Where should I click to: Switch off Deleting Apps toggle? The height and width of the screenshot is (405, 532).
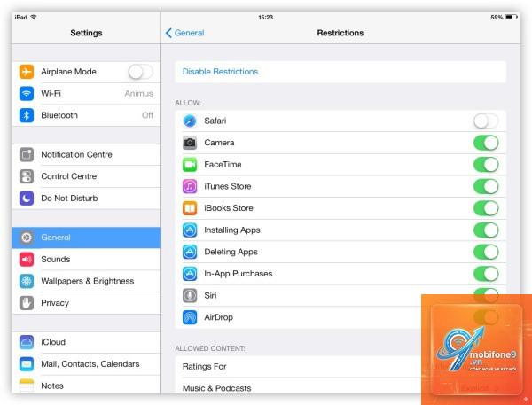[x=486, y=252]
